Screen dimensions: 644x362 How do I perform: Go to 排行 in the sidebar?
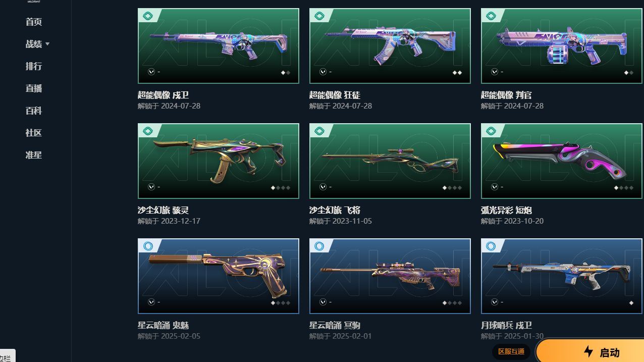click(34, 66)
